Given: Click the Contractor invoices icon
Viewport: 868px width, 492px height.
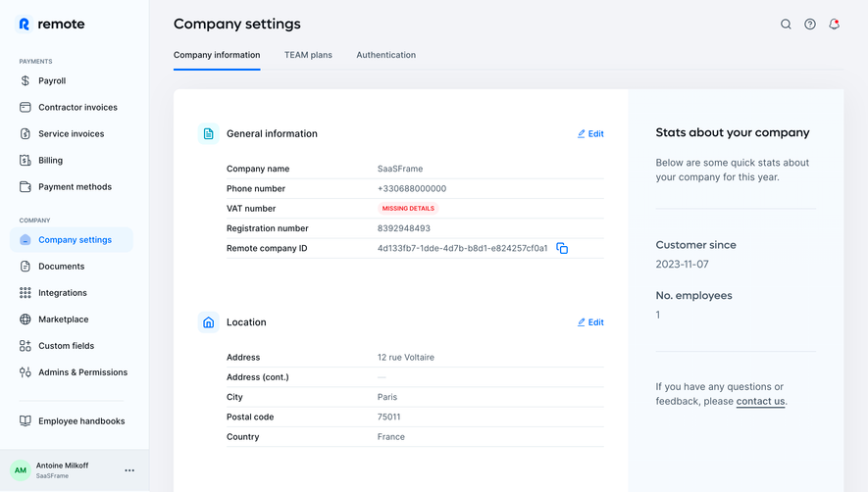Looking at the screenshot, I should point(25,108).
